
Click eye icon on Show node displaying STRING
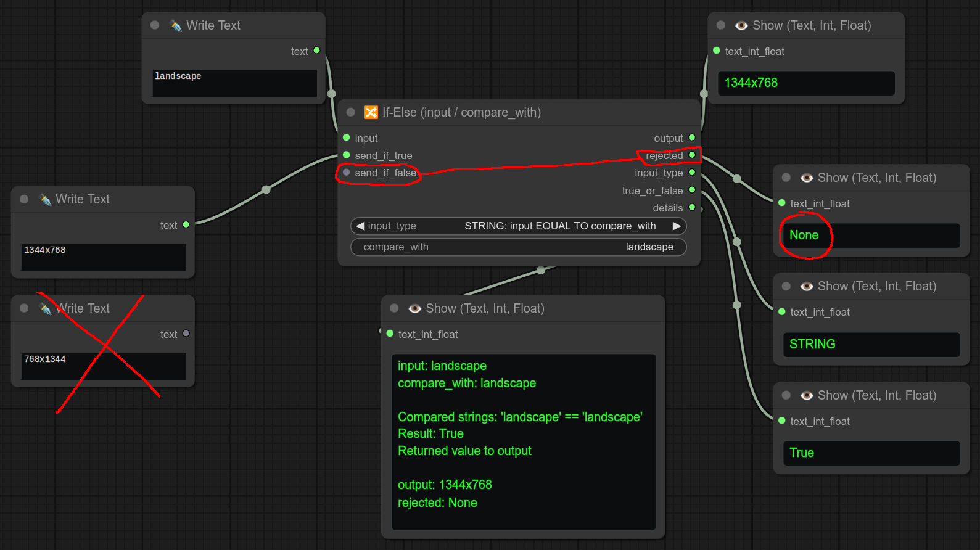[x=806, y=286]
